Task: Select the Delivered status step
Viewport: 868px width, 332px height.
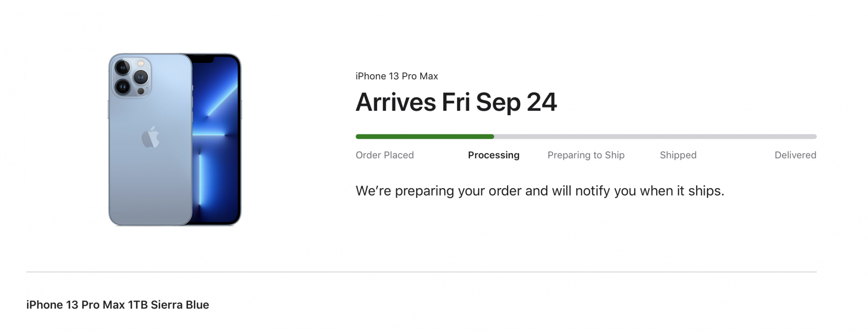Action: pos(795,155)
